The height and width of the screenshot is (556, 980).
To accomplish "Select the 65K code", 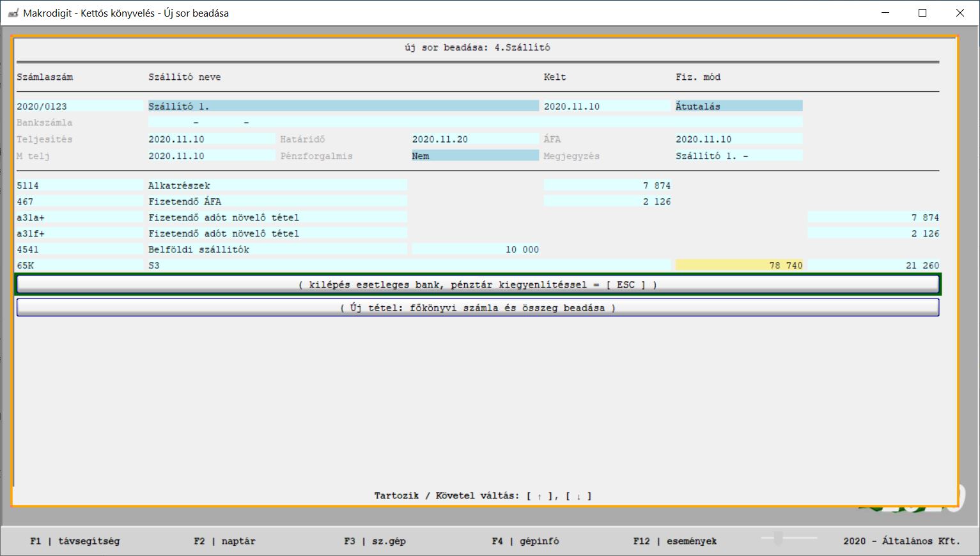I will (81, 265).
